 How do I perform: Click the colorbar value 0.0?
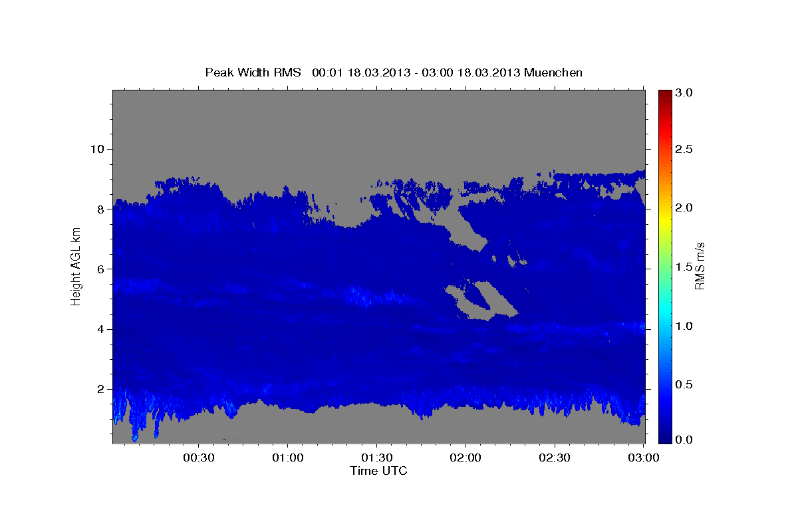pyautogui.click(x=684, y=440)
